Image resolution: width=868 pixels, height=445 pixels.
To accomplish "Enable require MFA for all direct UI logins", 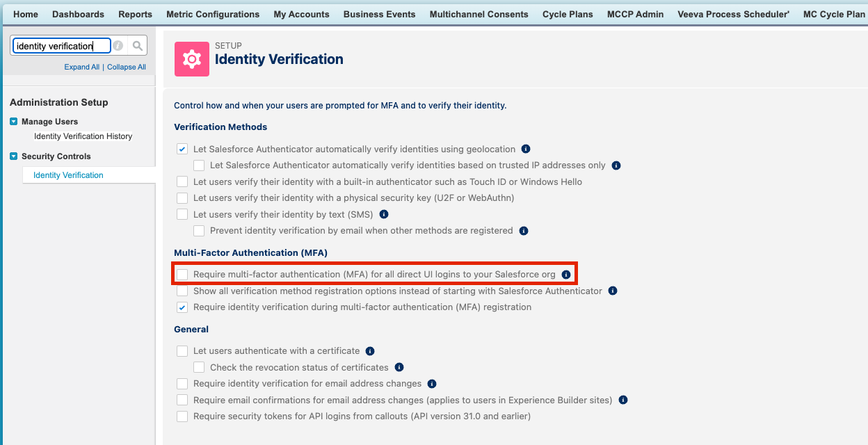I will coord(182,275).
